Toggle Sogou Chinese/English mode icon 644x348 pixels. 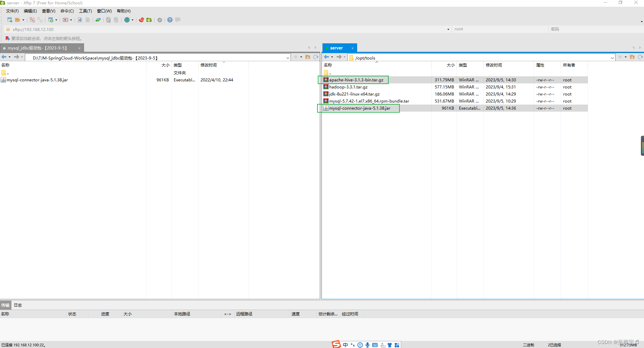tap(345, 345)
